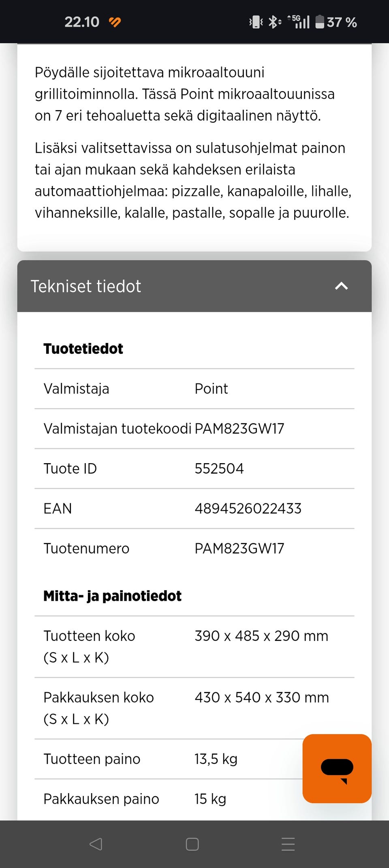The width and height of the screenshot is (389, 868).
Task: Tap the manufacturer name Point
Action: point(211,389)
